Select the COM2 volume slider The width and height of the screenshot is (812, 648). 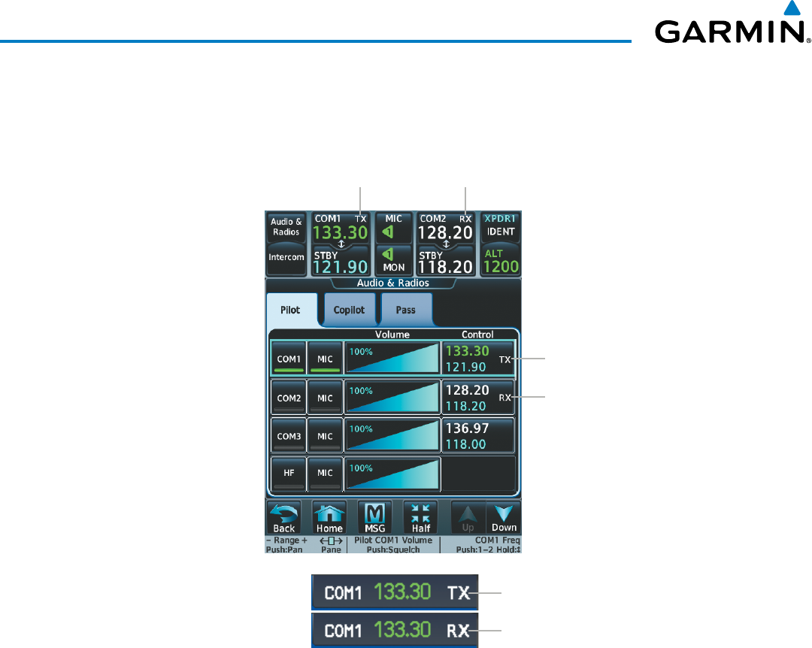pyautogui.click(x=392, y=398)
